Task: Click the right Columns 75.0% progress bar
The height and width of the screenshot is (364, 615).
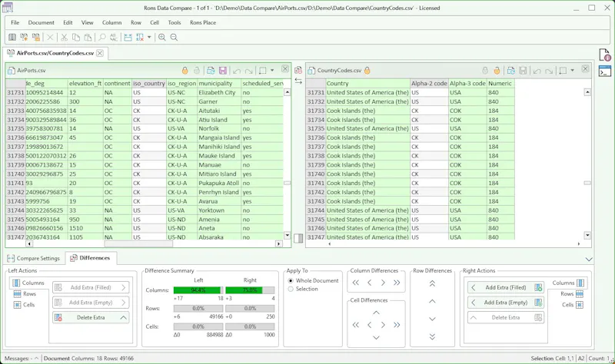Action: (250, 290)
